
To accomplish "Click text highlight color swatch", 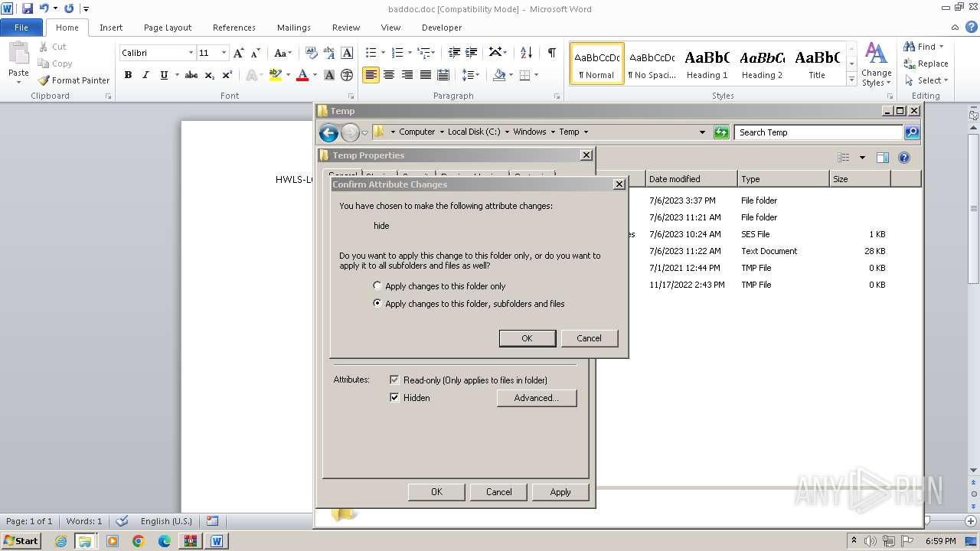I will [x=276, y=75].
